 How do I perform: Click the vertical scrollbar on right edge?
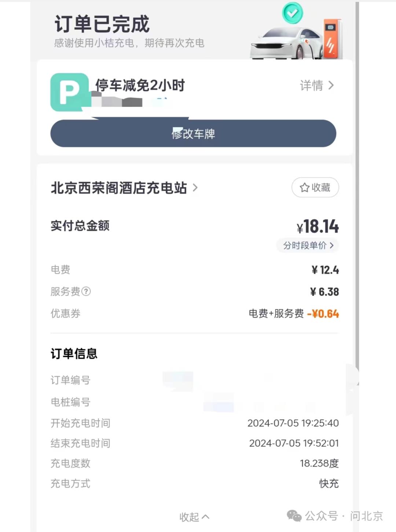coord(357,183)
